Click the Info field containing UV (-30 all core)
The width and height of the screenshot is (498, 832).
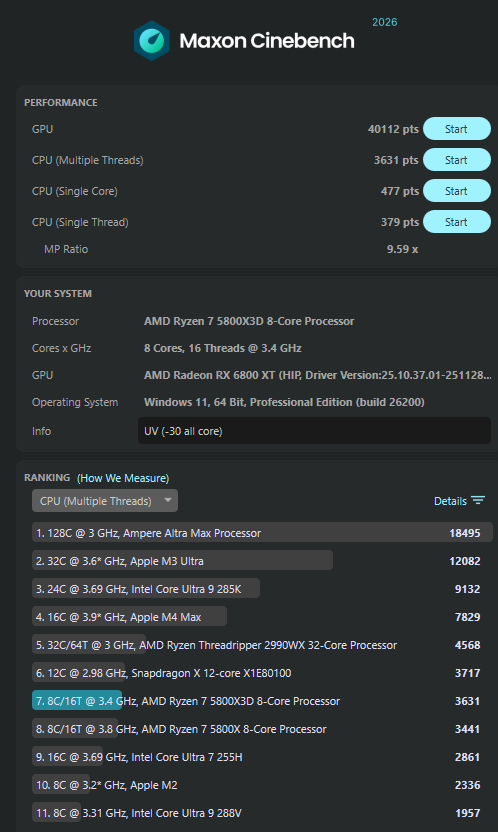coord(314,431)
